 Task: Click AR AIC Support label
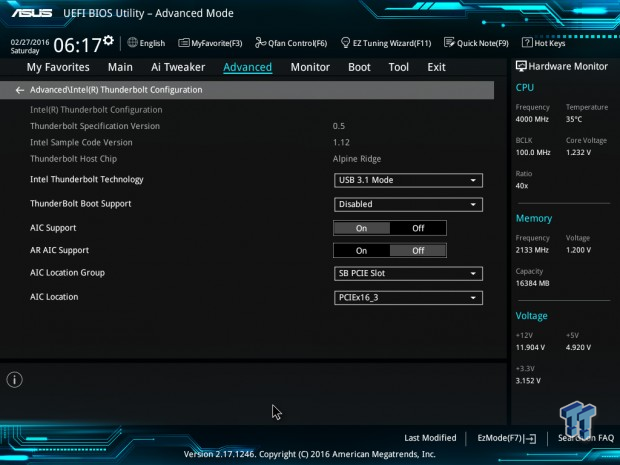click(x=59, y=250)
